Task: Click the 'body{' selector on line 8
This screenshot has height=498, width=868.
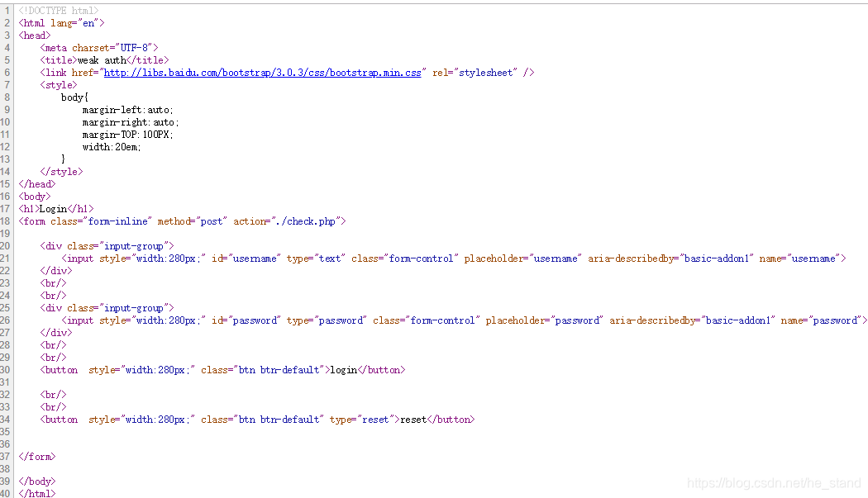Action: pos(74,97)
